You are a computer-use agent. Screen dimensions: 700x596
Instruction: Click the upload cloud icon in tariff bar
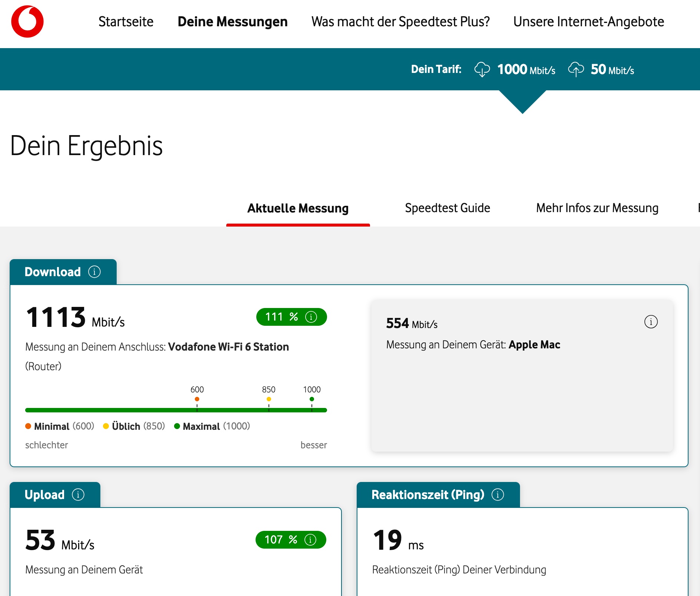pyautogui.click(x=576, y=69)
